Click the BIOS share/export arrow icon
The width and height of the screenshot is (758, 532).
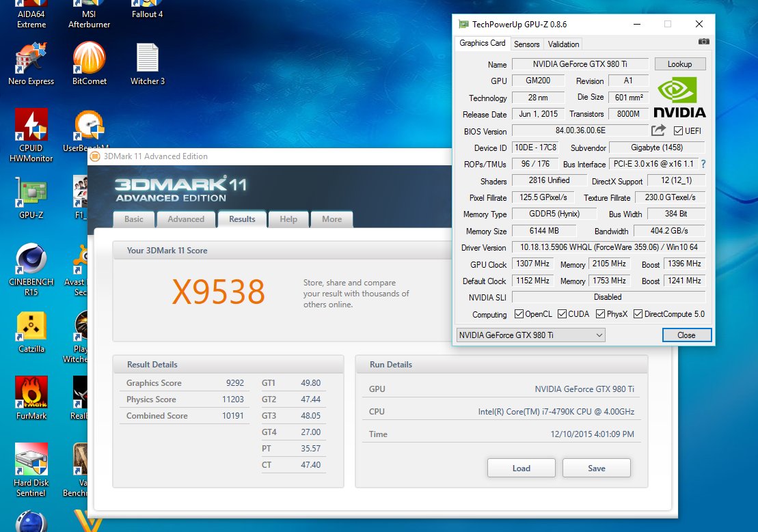coord(658,130)
